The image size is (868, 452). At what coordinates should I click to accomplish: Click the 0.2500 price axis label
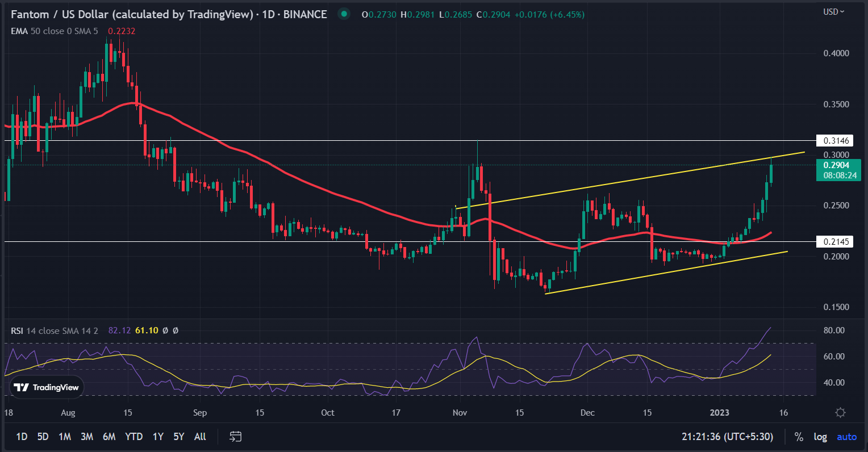(836, 206)
